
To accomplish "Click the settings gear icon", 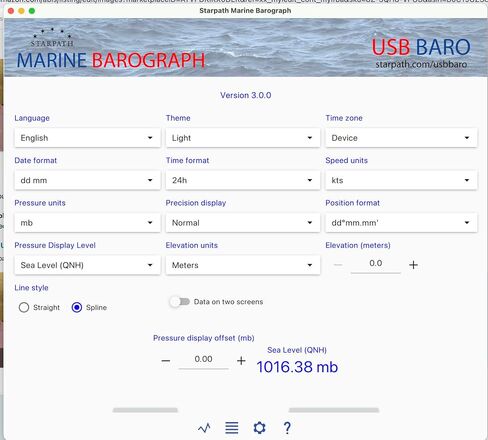I will click(259, 428).
